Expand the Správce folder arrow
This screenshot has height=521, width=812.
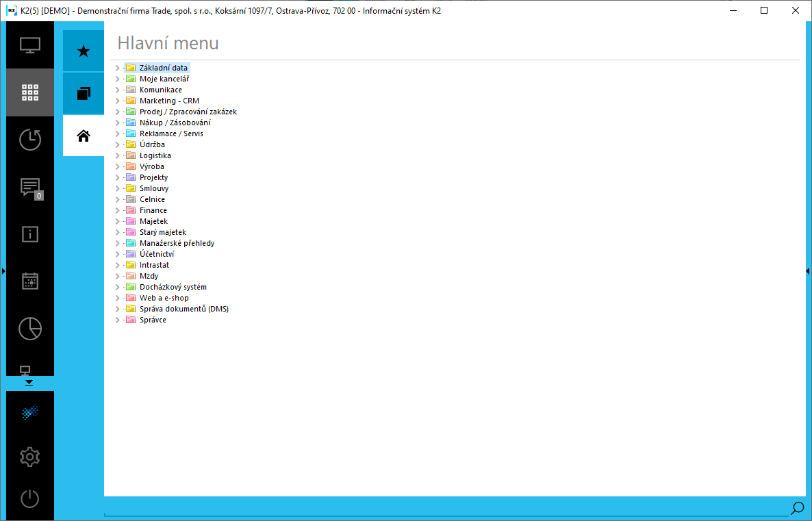(x=118, y=320)
